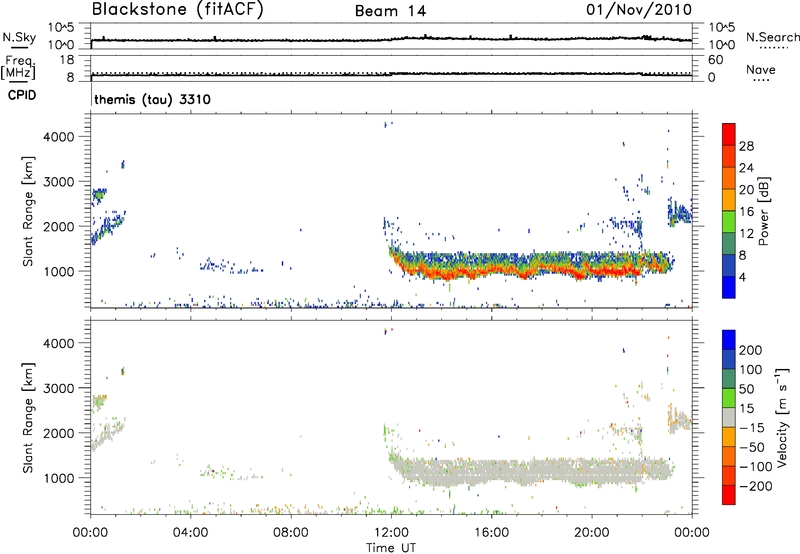
Task: Click the '4000' tick in the power panel
Action: click(x=59, y=137)
